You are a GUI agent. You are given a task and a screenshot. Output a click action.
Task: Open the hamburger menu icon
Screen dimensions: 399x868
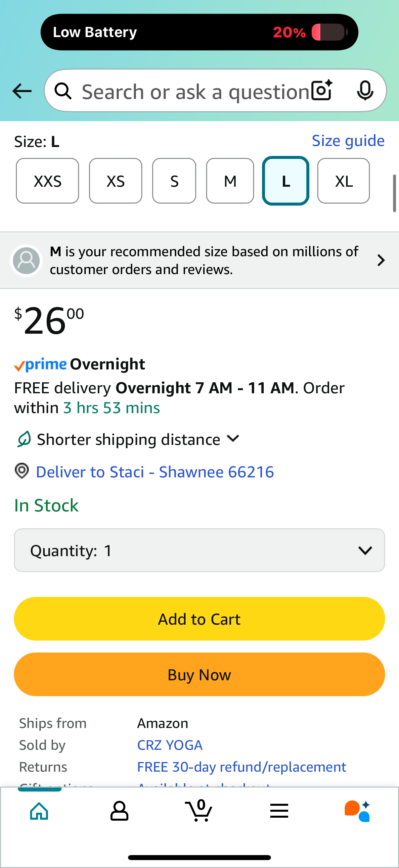[x=279, y=810]
